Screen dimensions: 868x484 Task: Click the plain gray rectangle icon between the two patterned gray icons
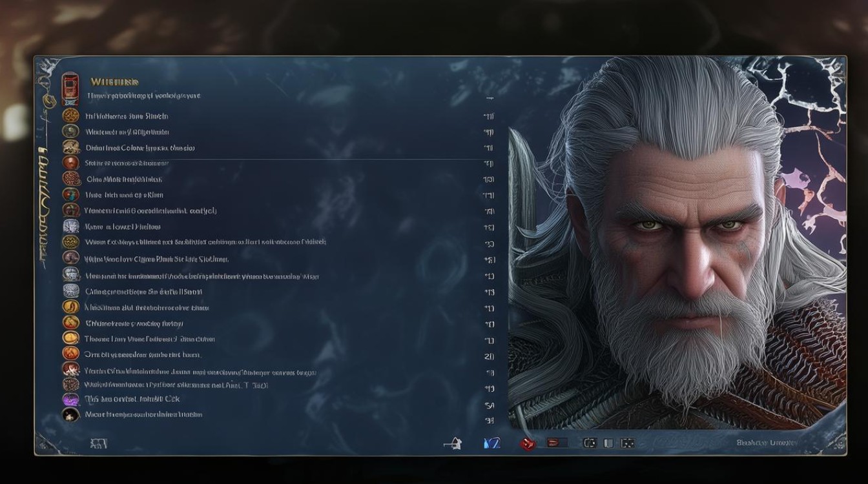(608, 443)
